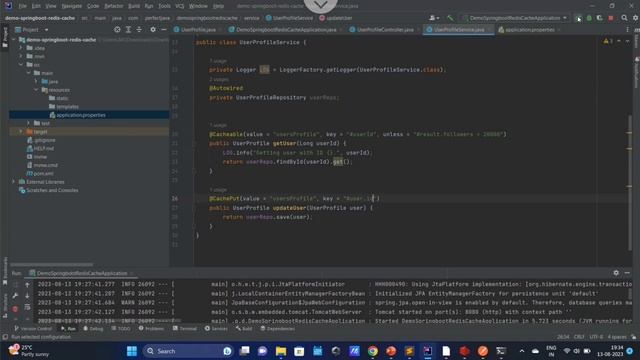This screenshot has height=360, width=640.
Task: Open Project panel gear options
Action: coord(153,30)
